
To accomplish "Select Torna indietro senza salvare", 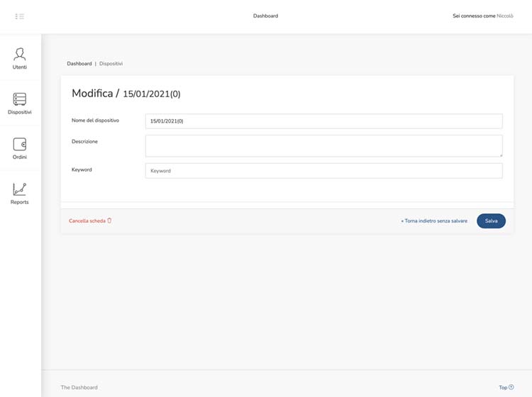I will (434, 221).
